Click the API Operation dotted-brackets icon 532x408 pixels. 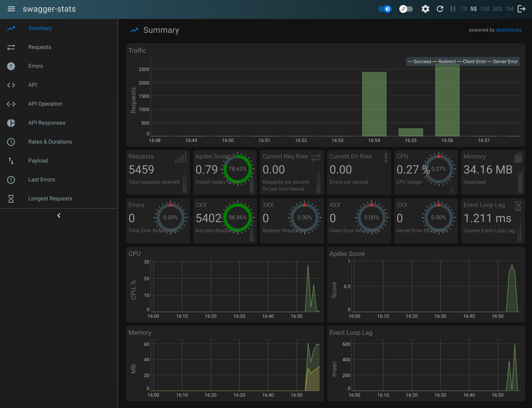click(11, 104)
